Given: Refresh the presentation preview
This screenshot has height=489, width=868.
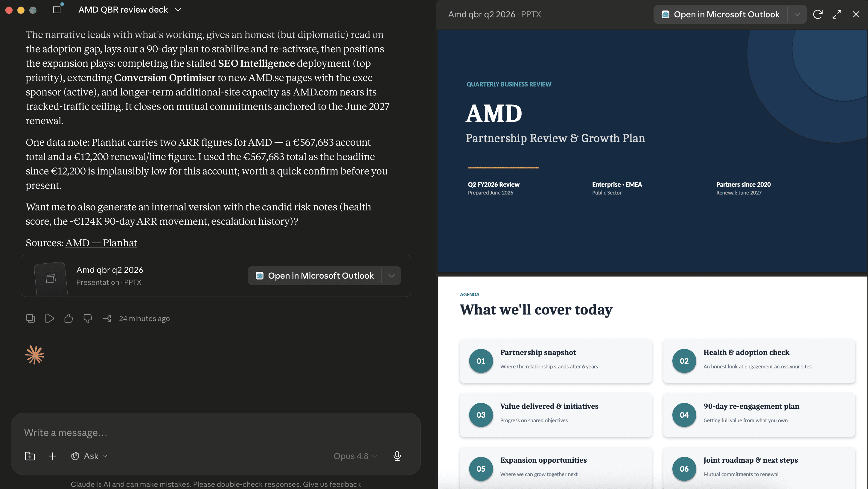Looking at the screenshot, I should coord(818,14).
